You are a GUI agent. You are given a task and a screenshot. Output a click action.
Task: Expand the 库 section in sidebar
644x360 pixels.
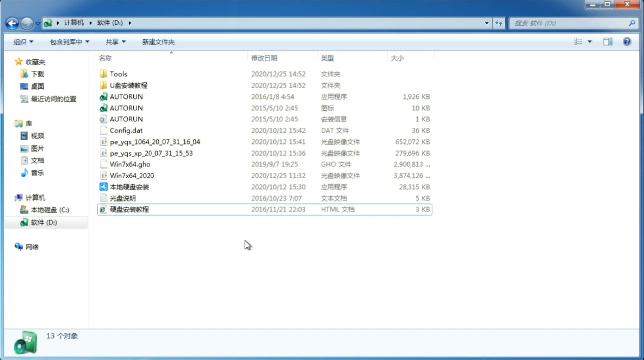[13, 123]
